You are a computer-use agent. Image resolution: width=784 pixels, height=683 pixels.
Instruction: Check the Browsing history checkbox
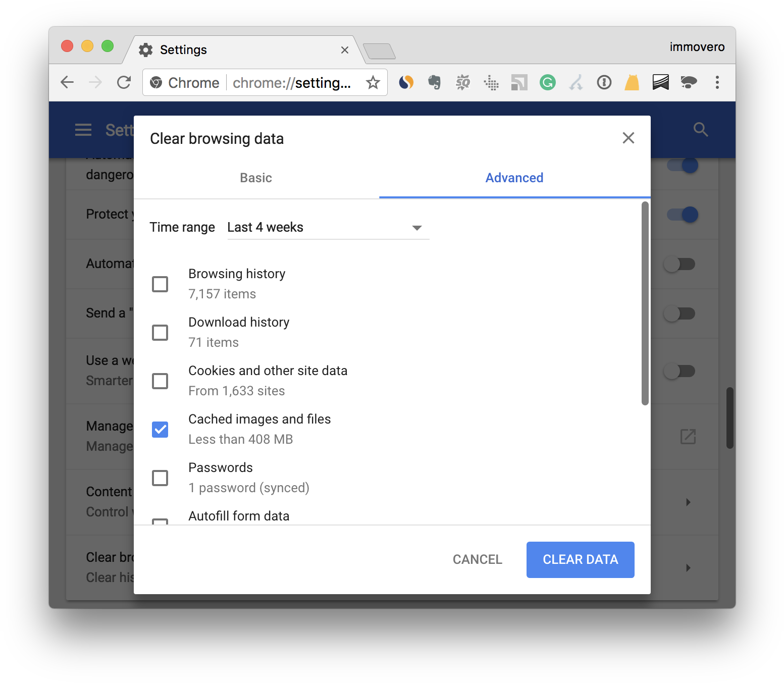coord(160,284)
